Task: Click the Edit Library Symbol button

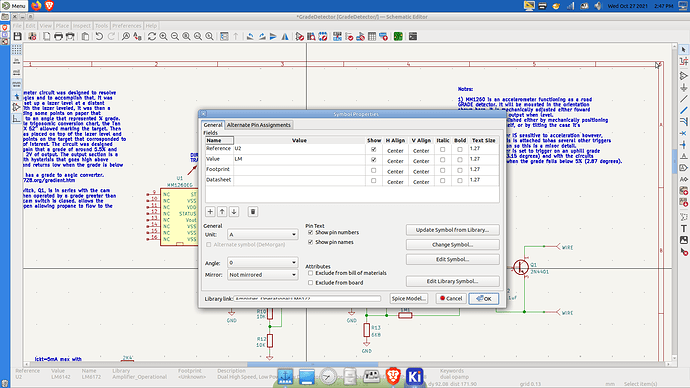Action: pyautogui.click(x=452, y=281)
